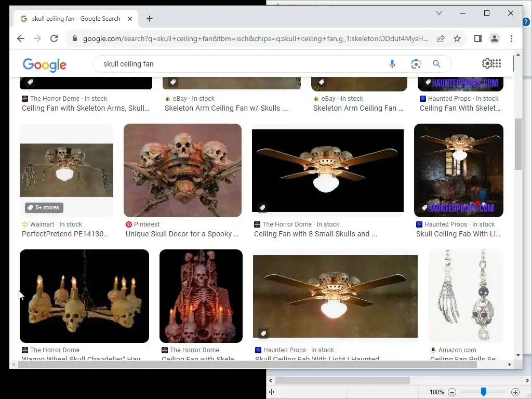Open the Amazon ceiling fan pulls image

466,296
